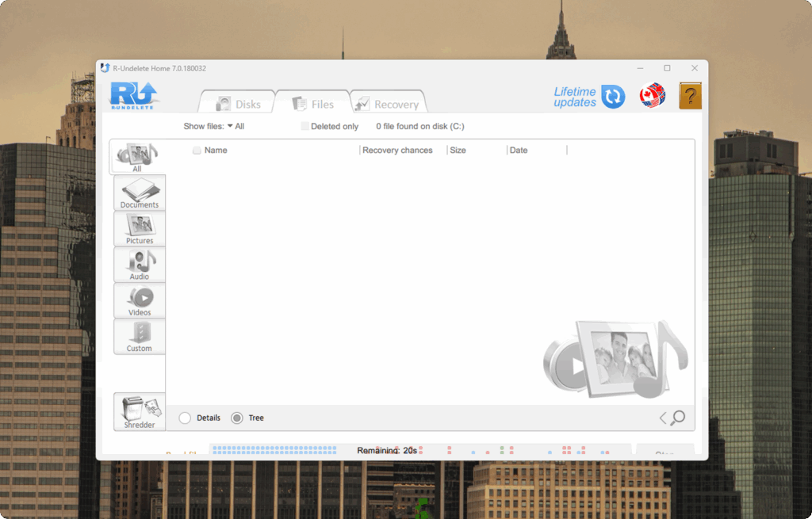Show All file types category
The width and height of the screenshot is (812, 519).
click(137, 157)
